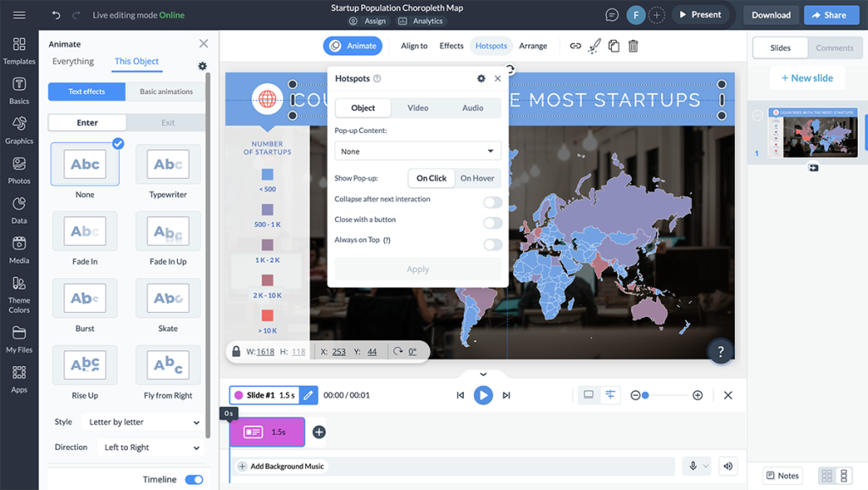
Task: Open the Pop-up Content dropdown
Action: tap(417, 152)
